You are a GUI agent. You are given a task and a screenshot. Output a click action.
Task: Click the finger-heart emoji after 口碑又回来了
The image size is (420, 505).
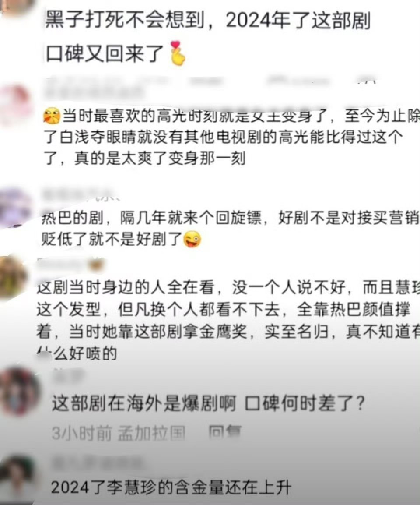tap(178, 53)
